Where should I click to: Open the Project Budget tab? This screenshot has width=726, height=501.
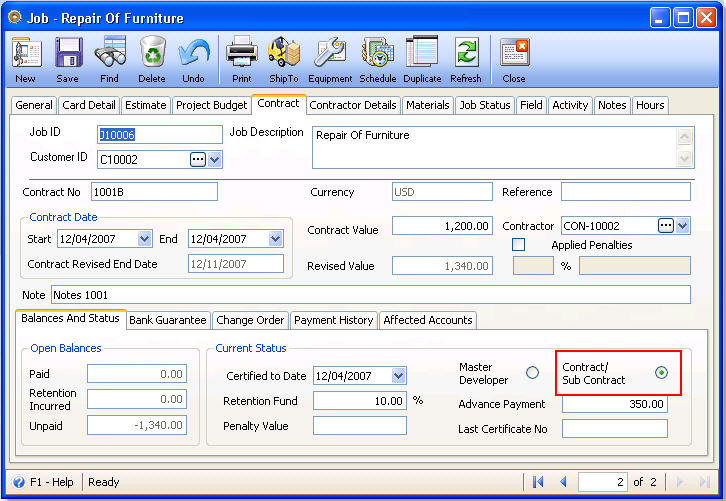click(x=212, y=105)
